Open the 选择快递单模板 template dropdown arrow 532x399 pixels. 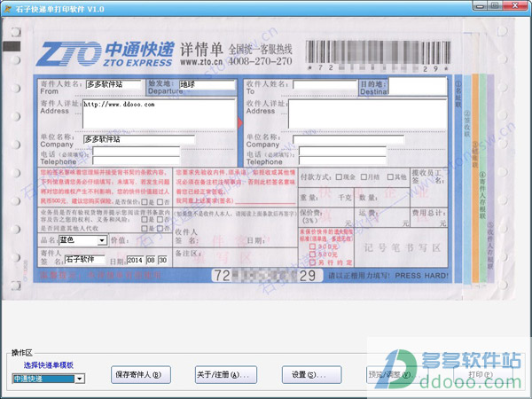[80, 379]
